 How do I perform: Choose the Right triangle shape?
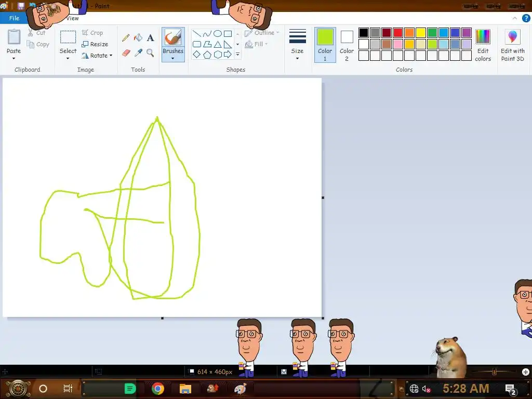tap(228, 44)
